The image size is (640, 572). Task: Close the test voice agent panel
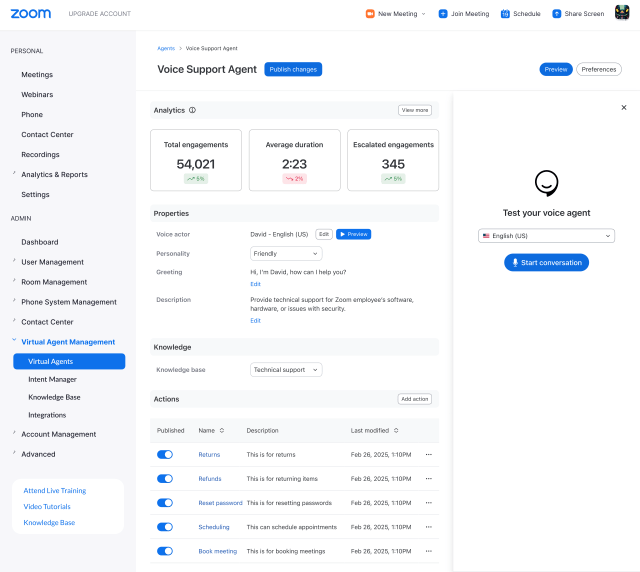click(624, 107)
